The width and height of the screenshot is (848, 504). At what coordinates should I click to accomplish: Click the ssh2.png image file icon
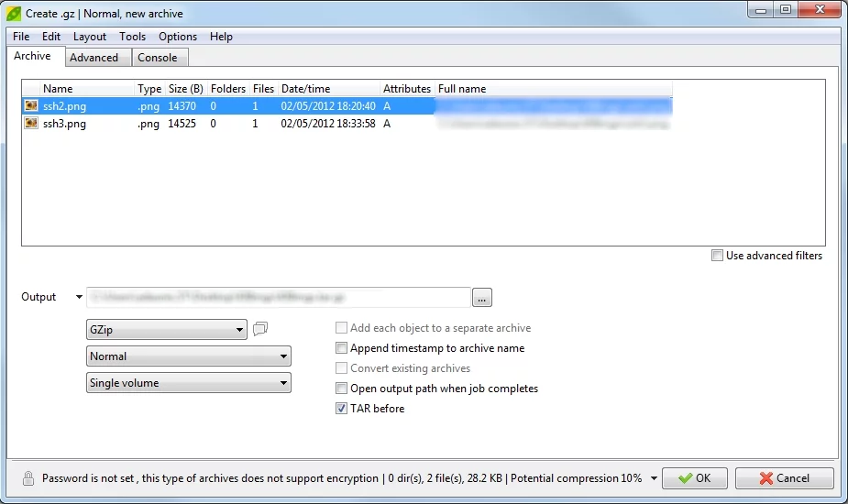click(x=31, y=105)
